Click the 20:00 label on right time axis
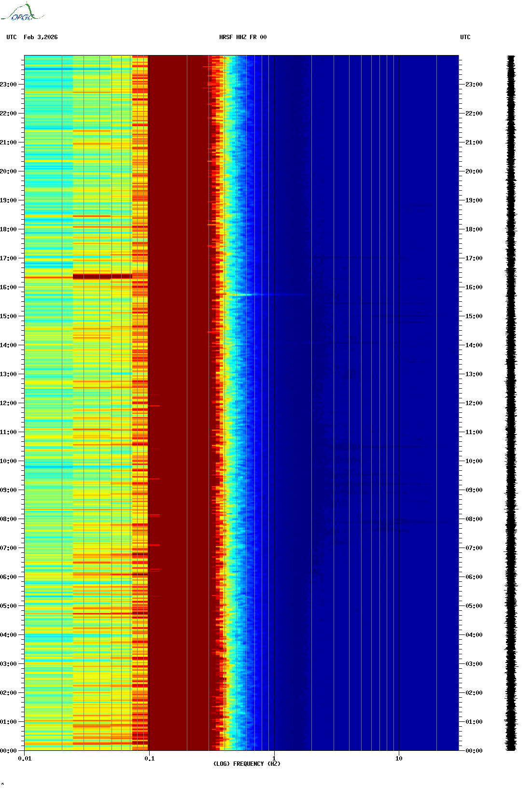This screenshot has width=532, height=789. 474,171
